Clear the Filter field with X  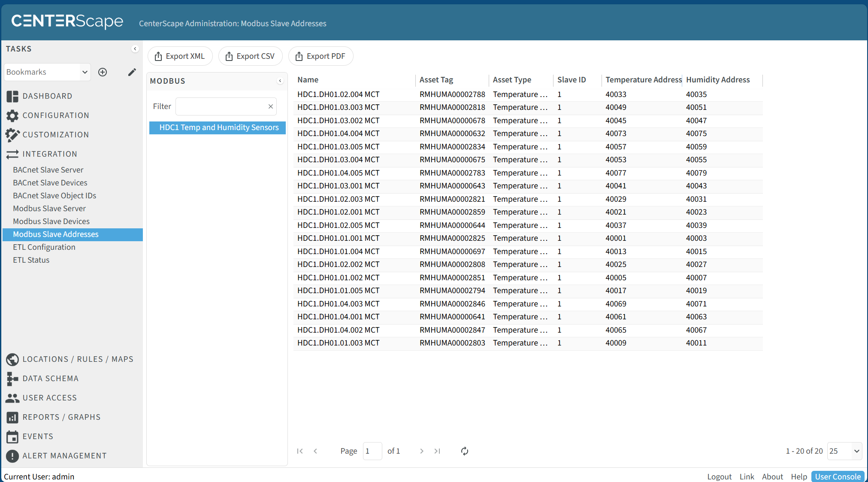point(270,106)
